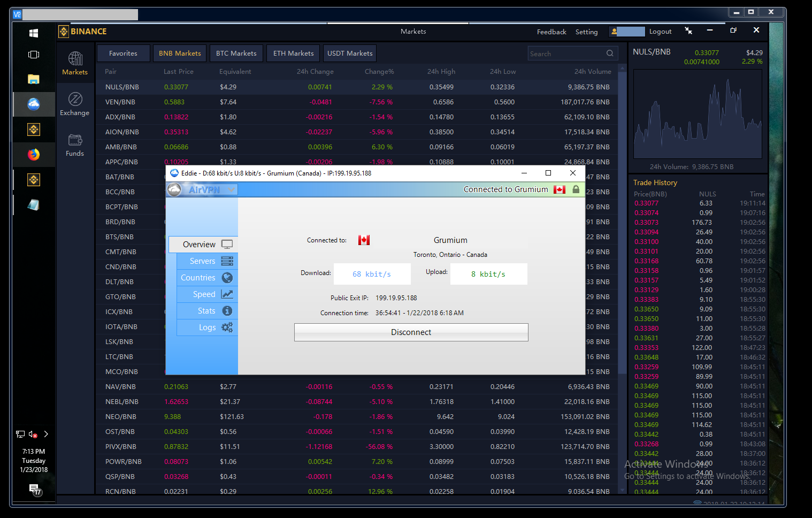This screenshot has height=518, width=812.
Task: Open the Funds wallet icon in Binance sidebar
Action: click(75, 140)
